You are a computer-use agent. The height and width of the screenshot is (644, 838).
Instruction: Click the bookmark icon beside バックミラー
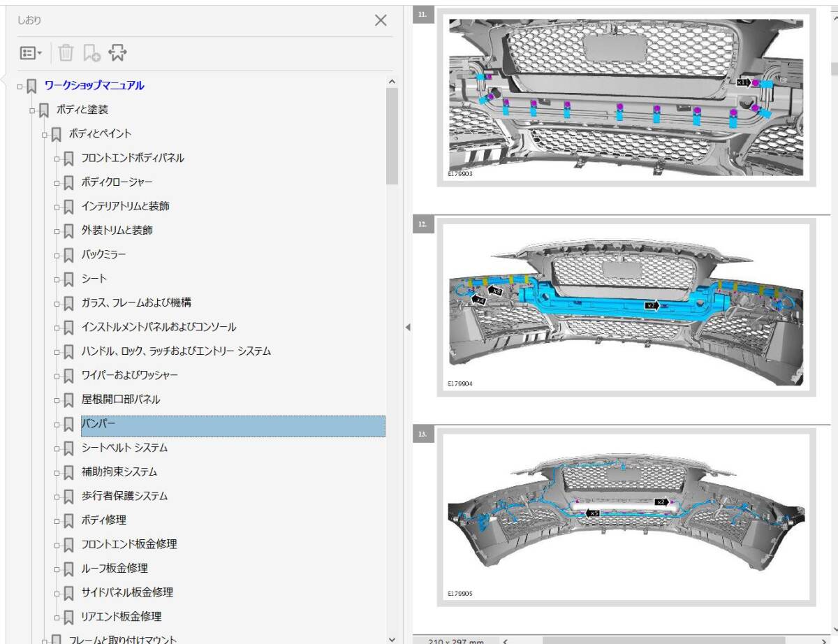click(68, 255)
